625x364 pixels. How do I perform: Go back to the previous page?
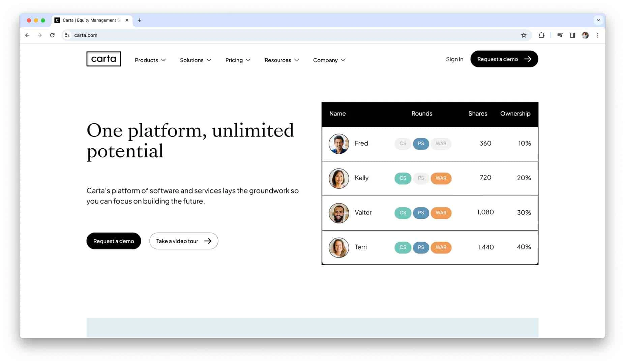tap(27, 35)
